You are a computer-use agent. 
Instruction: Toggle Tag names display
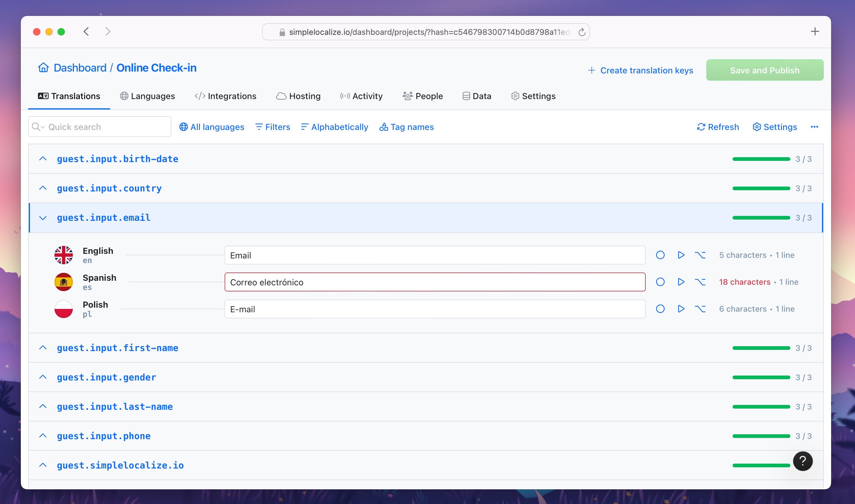tap(406, 127)
